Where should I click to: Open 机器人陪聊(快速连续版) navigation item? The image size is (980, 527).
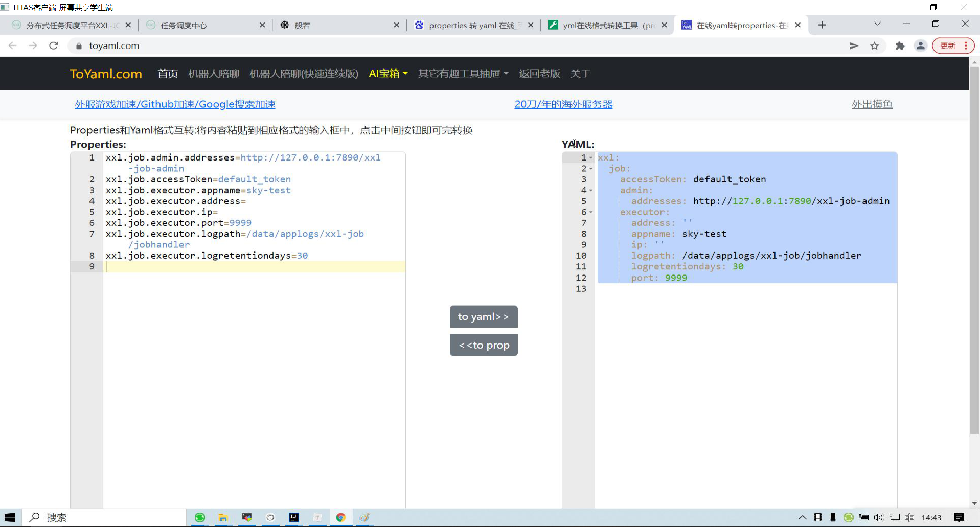click(x=304, y=74)
